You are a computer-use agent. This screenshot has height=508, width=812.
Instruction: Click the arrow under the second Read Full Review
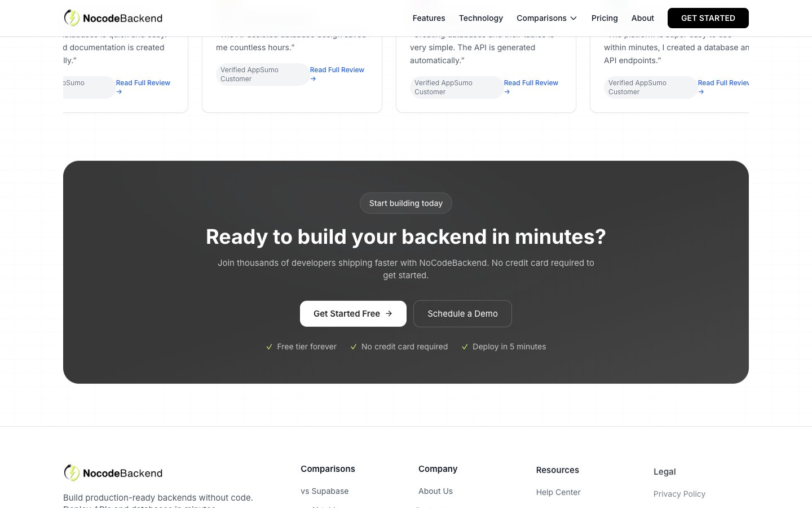pos(313,79)
